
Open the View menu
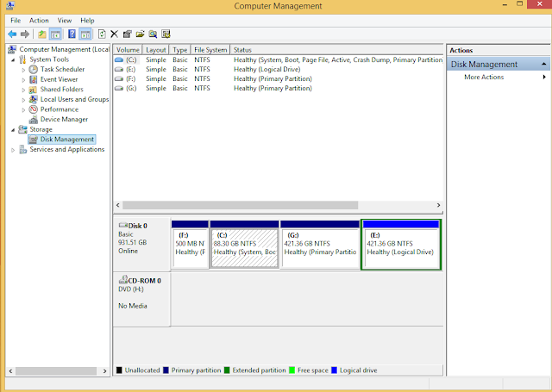(x=65, y=21)
